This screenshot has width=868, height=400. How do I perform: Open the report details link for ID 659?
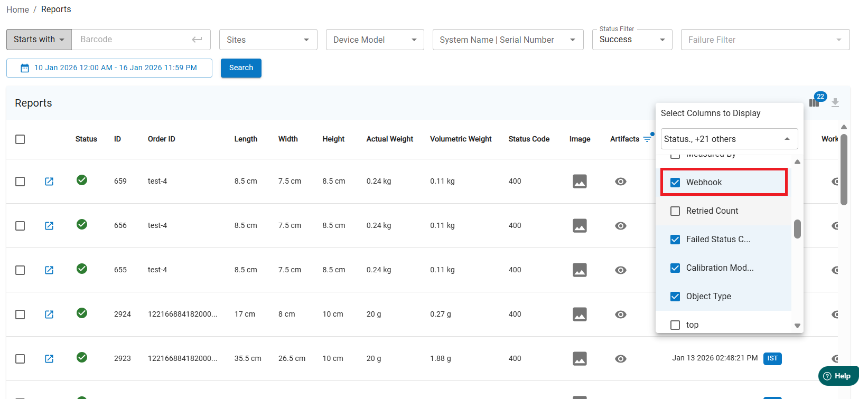pyautogui.click(x=49, y=182)
